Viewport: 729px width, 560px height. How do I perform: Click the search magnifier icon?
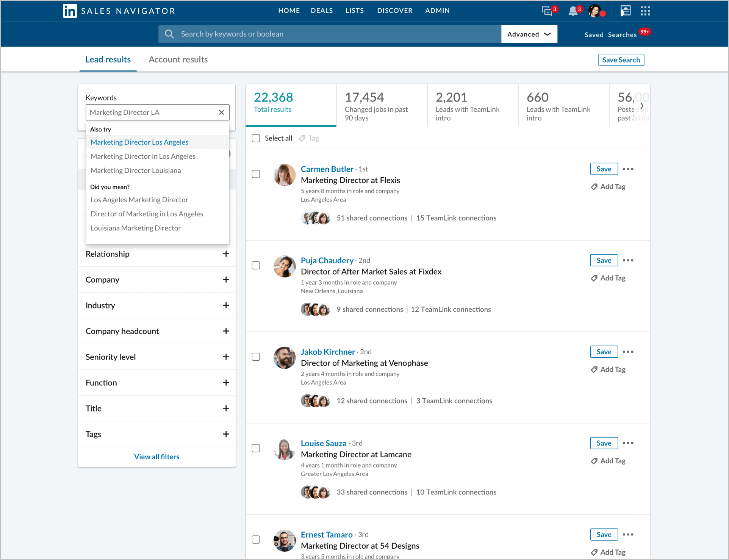click(169, 34)
